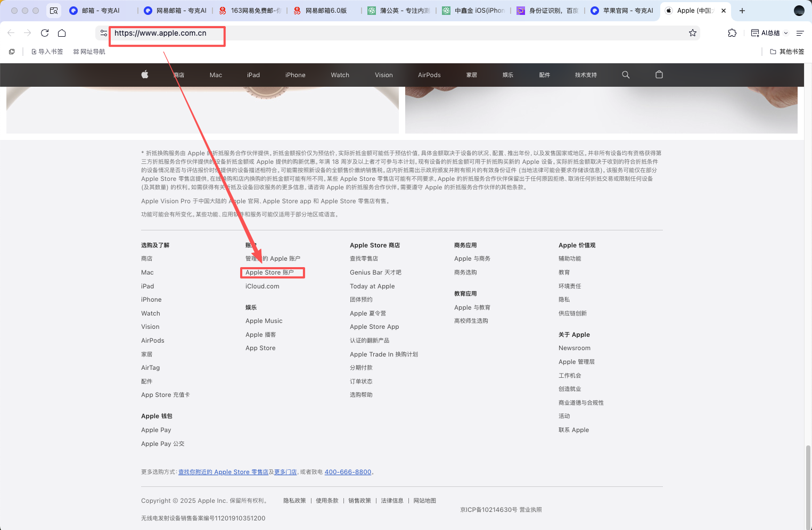The image size is (812, 530).
Task: Open Apple 与教育 link
Action: [472, 308]
